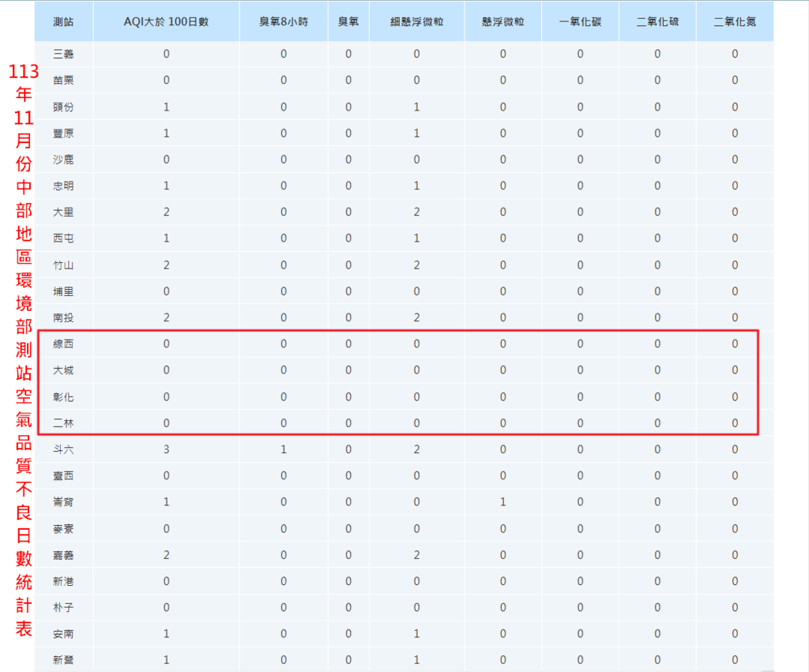Click the AQI value 3 for 斗六

pos(166,449)
